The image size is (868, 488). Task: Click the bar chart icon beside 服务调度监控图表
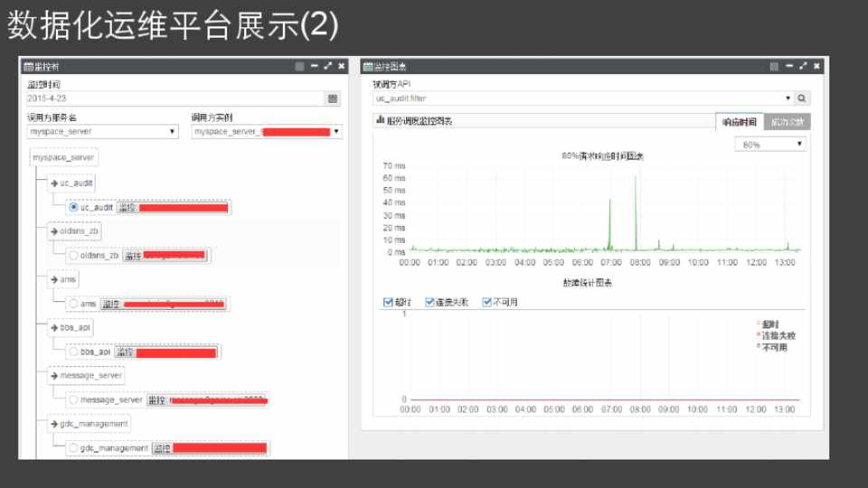(x=380, y=120)
